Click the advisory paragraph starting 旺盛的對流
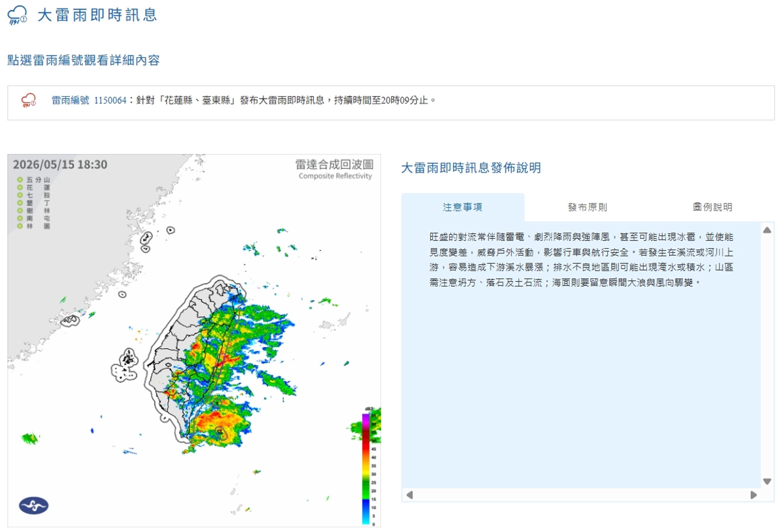Screen dimensions: 783x532 coord(581,259)
